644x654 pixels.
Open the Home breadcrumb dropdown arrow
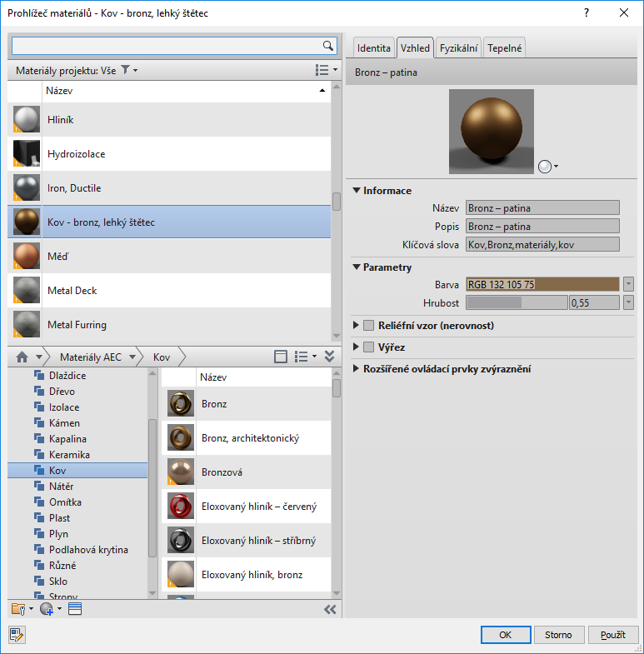point(39,357)
